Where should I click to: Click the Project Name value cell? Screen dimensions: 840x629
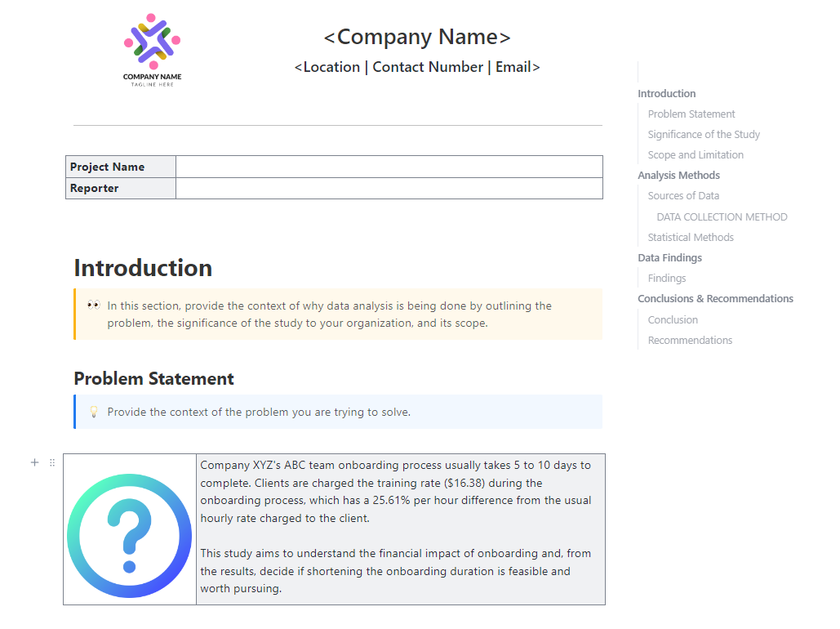389,167
